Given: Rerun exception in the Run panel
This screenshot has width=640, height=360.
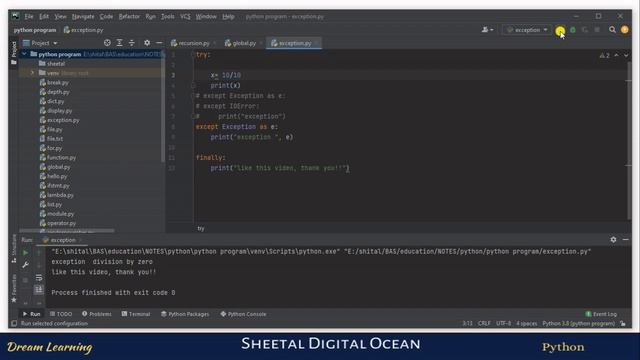Looking at the screenshot, I should 25,253.
